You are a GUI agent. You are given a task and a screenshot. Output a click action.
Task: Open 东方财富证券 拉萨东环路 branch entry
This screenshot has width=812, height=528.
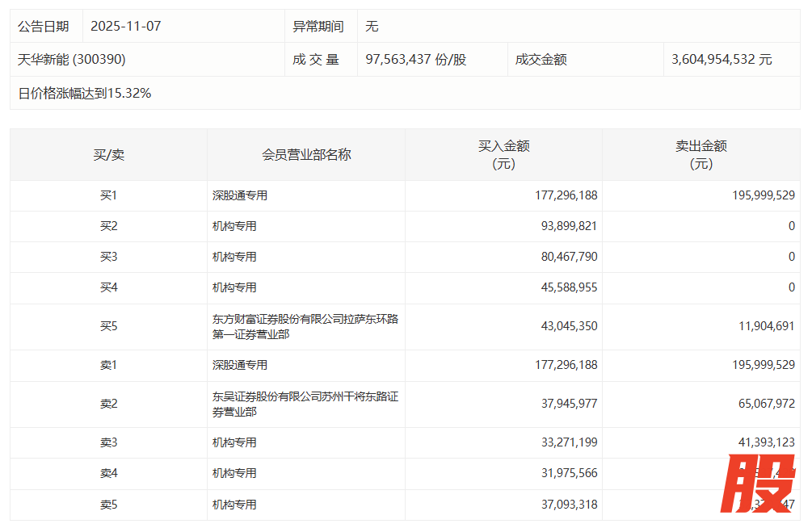point(305,326)
